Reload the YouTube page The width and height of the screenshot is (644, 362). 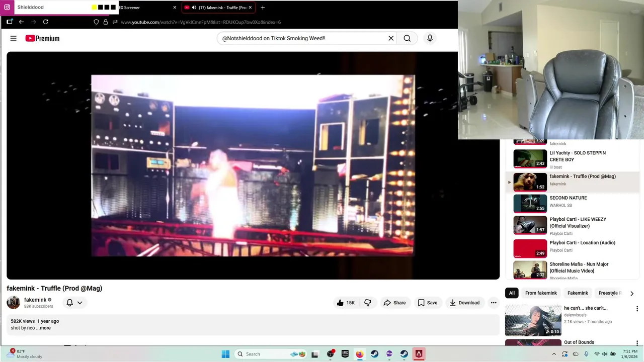(x=45, y=22)
